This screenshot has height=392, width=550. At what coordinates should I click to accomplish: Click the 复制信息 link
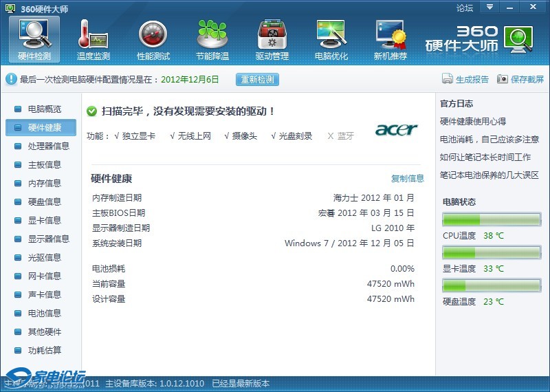point(408,179)
